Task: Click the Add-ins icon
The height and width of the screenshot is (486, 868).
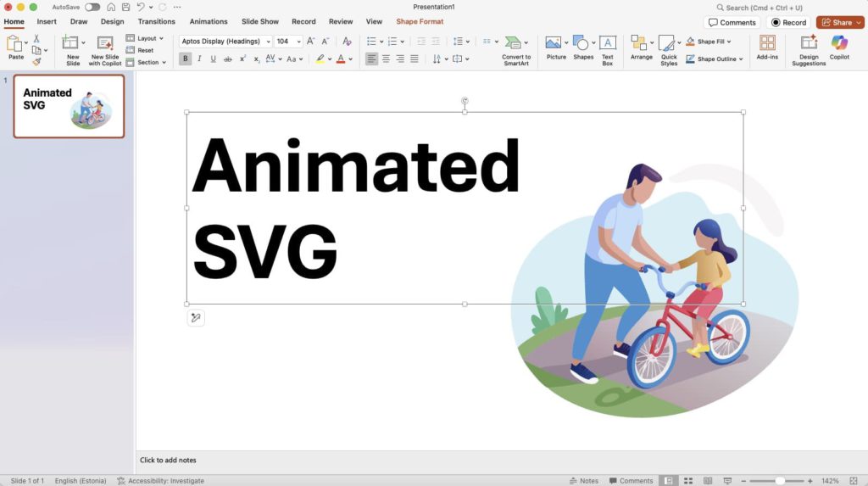Action: [x=767, y=47]
